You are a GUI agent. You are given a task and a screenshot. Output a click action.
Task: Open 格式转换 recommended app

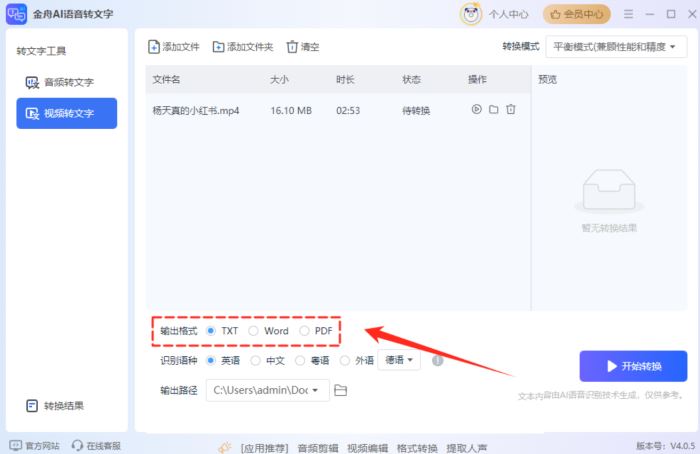tap(417, 448)
